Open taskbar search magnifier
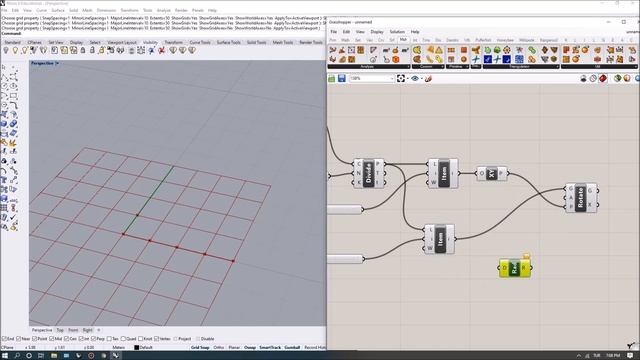Screen dimensions: 640x360 coord(17,356)
